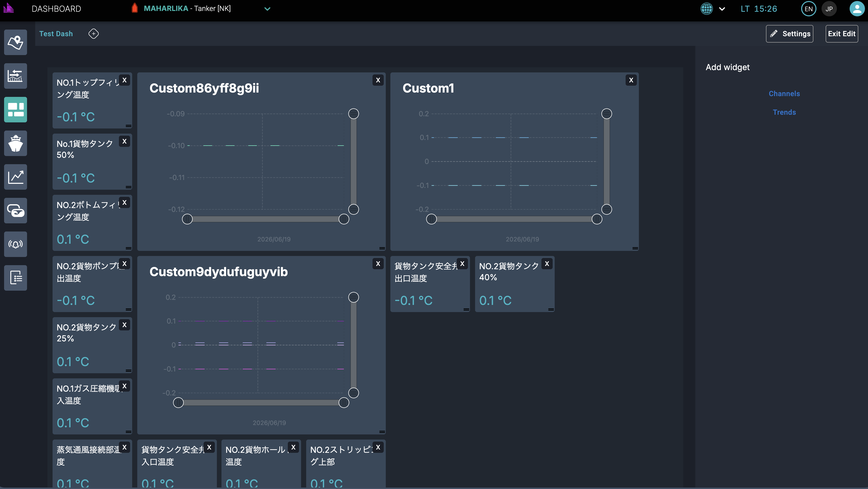Click Custom86yff8g9ii horizontal slider left handle
This screenshot has width=868, height=489.
point(187,219)
